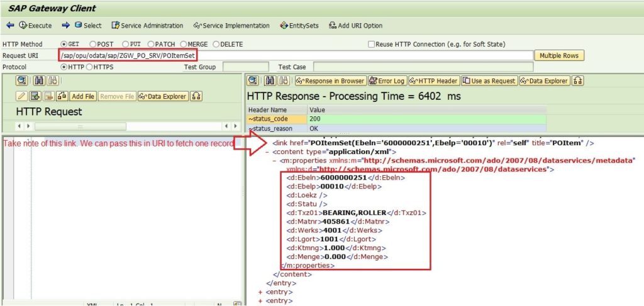Click the magnifier icon in request panel
644x306 pixels.
[x=22, y=81]
